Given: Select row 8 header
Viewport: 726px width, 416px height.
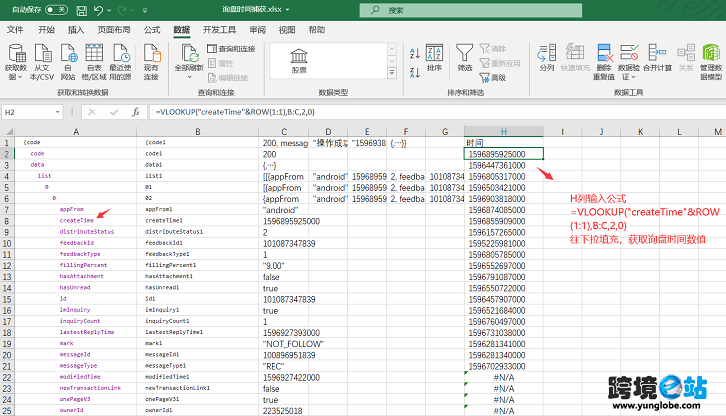Looking at the screenshot, I should click(7, 221).
